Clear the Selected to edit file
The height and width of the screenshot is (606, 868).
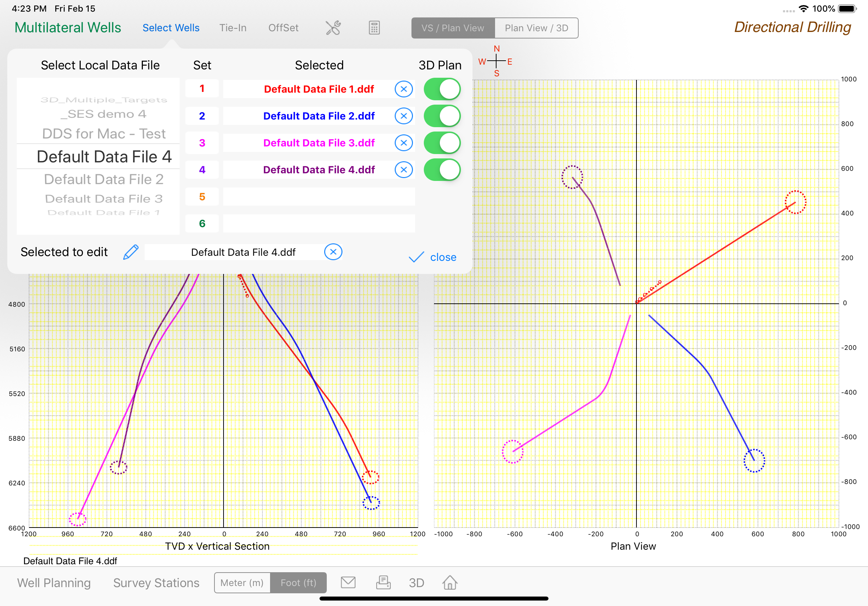tap(333, 252)
